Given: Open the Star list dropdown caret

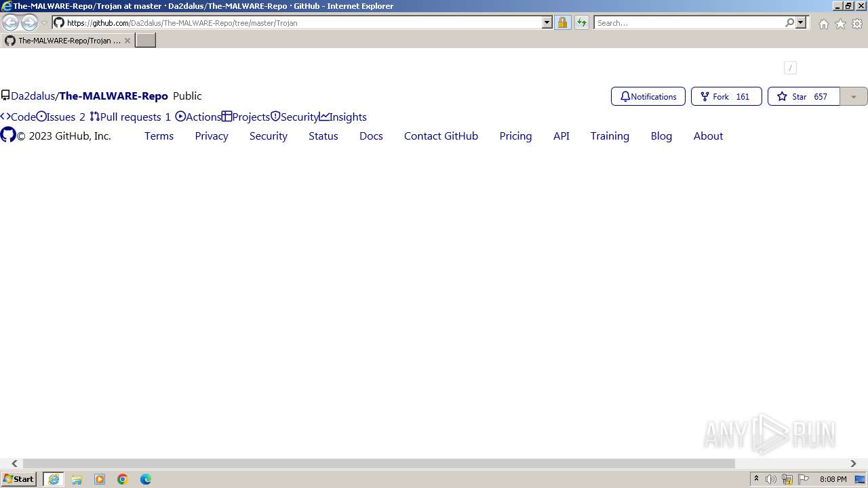Looking at the screenshot, I should coord(854,96).
